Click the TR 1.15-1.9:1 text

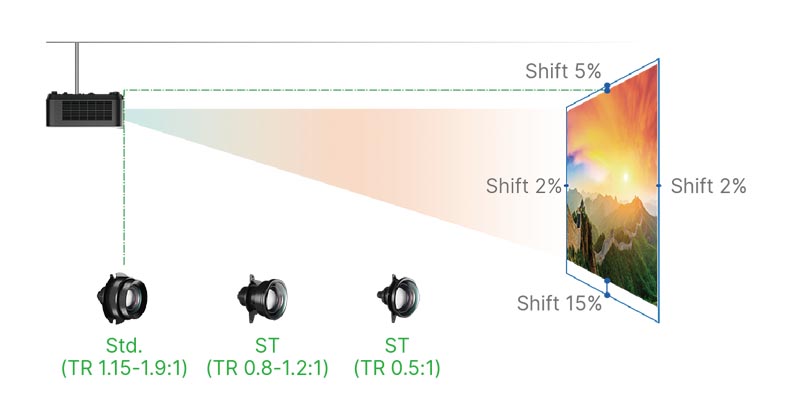click(124, 368)
